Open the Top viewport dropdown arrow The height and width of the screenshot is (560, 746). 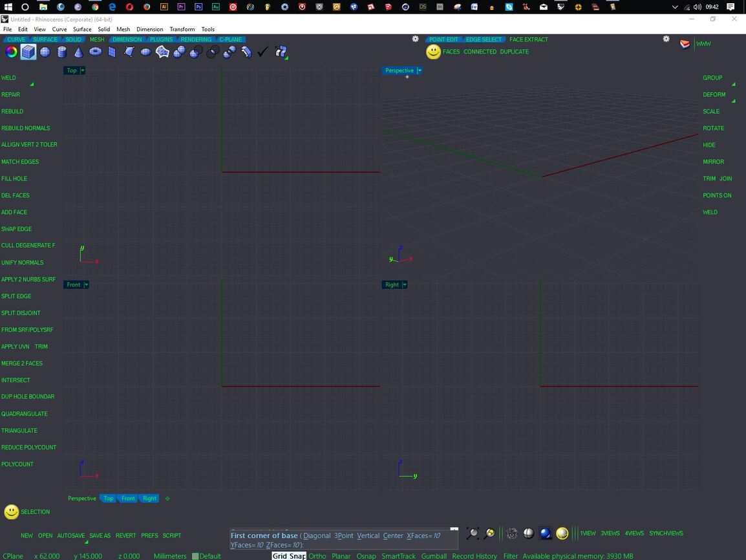82,70
